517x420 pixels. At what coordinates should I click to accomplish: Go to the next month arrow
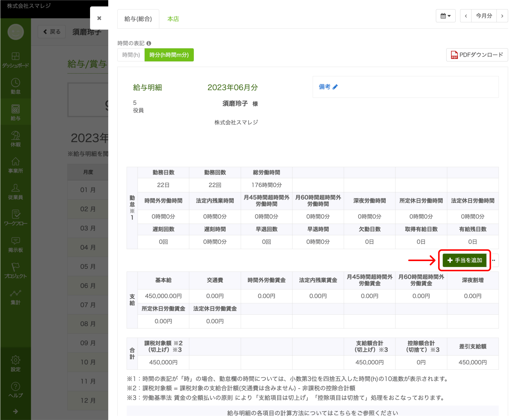pyautogui.click(x=502, y=16)
